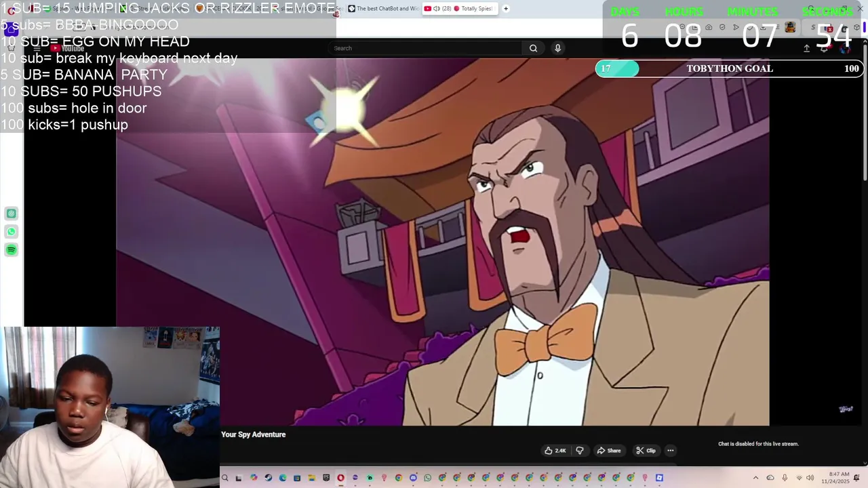
Task: Go to YouTube home via logo
Action: 68,48
